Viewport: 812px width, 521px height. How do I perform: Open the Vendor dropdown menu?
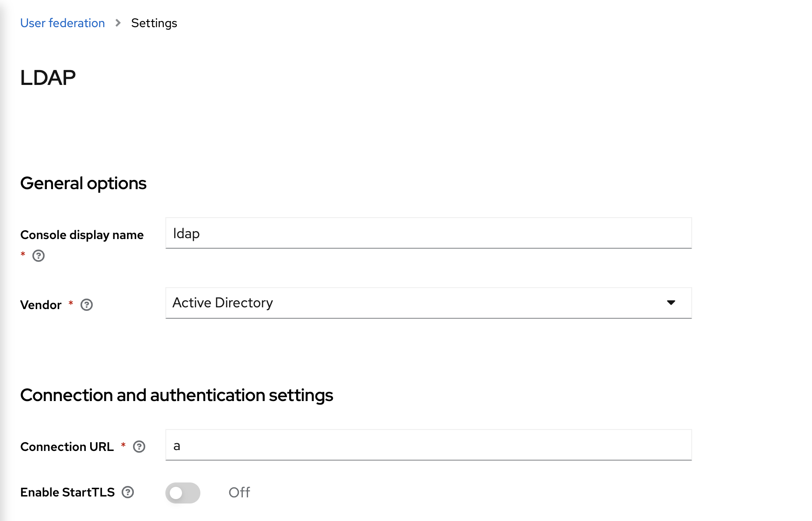pos(428,303)
